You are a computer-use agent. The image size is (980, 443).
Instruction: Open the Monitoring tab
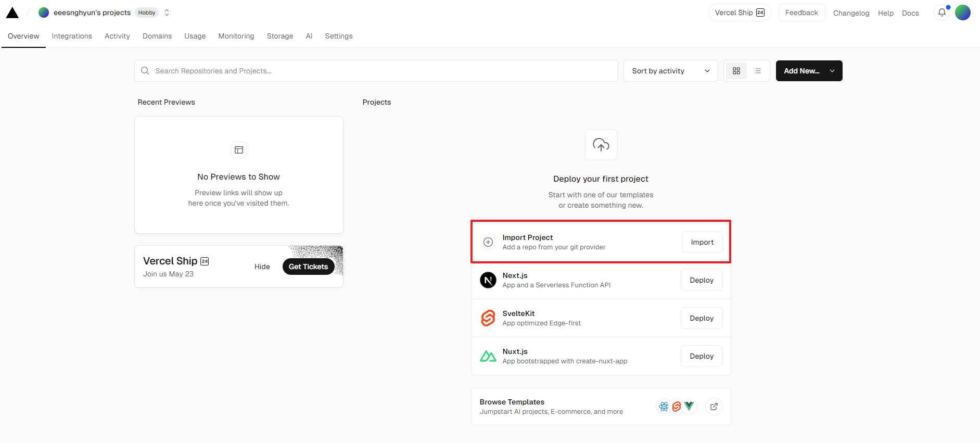[236, 36]
